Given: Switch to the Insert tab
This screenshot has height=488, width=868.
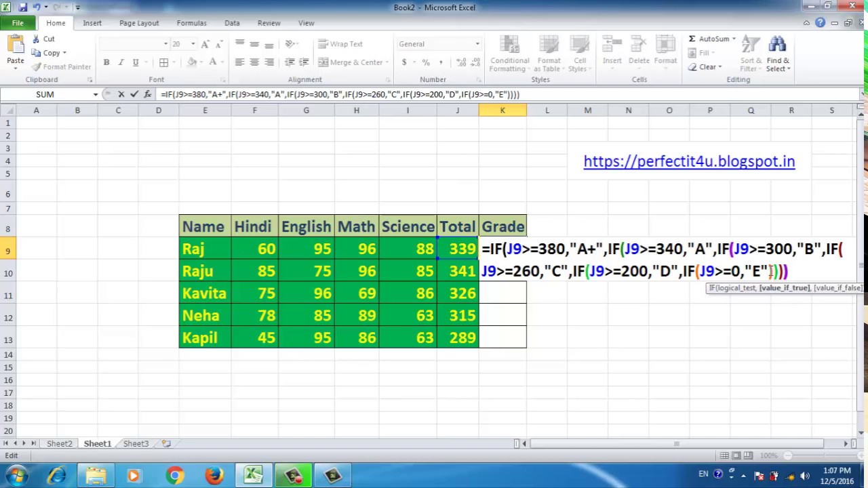Looking at the screenshot, I should point(92,23).
